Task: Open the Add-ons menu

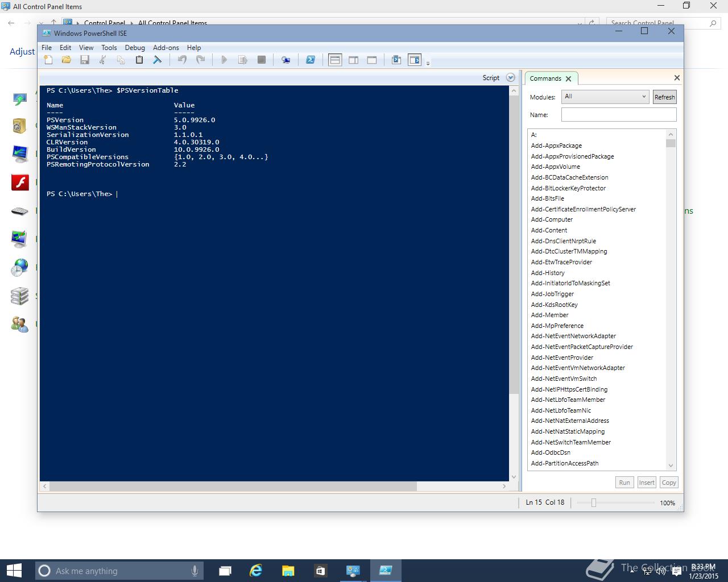Action: coord(166,48)
